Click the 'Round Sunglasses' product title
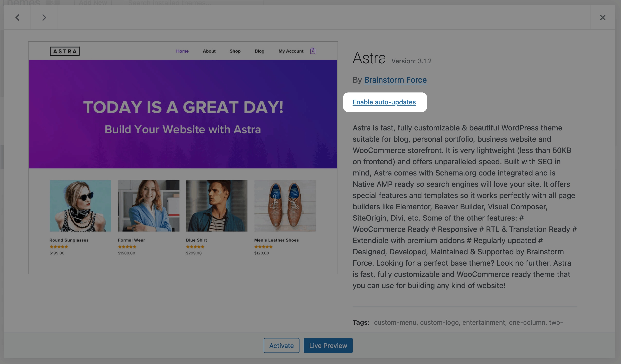Viewport: 621px width, 364px height. pos(69,240)
